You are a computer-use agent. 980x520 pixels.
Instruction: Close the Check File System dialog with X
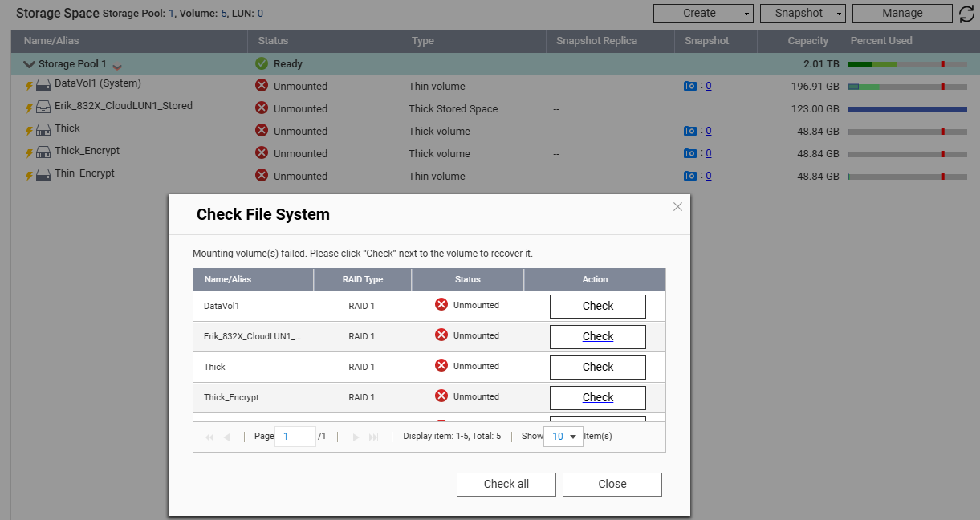677,207
